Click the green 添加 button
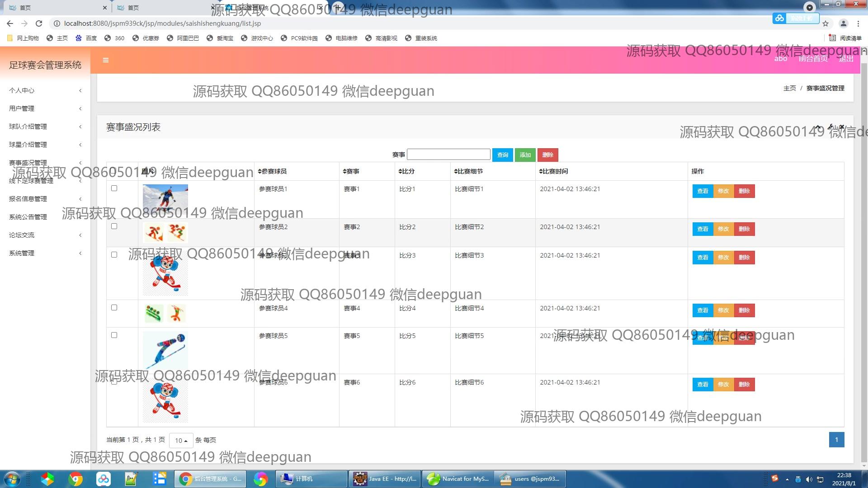Image resolution: width=868 pixels, height=488 pixels. (525, 155)
